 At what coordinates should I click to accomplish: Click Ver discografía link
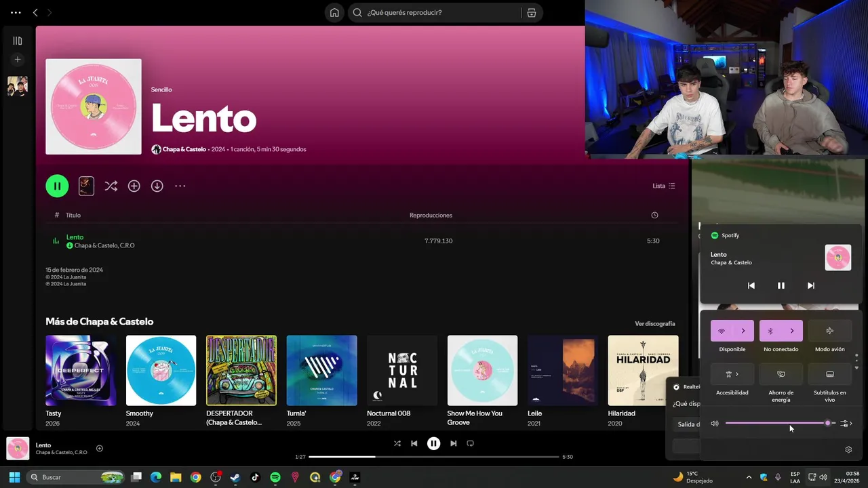click(x=655, y=324)
